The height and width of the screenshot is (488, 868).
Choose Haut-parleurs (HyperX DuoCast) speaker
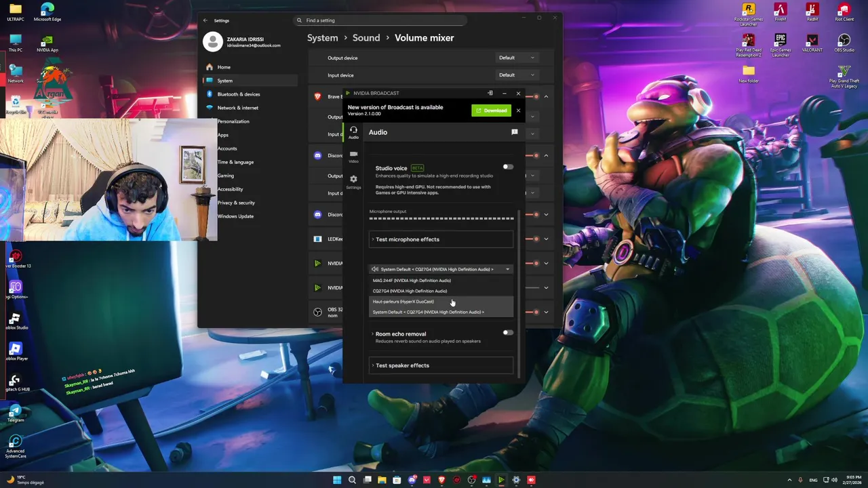tap(441, 302)
